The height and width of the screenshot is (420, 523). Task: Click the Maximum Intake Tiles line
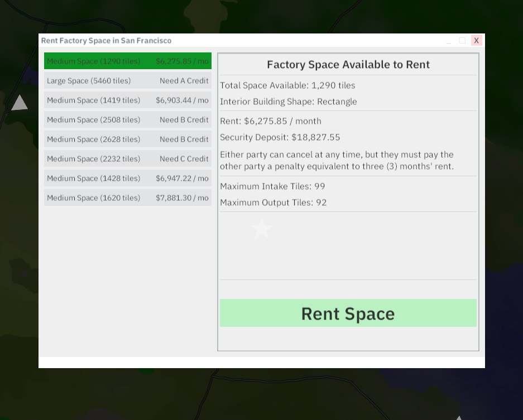[x=272, y=186]
